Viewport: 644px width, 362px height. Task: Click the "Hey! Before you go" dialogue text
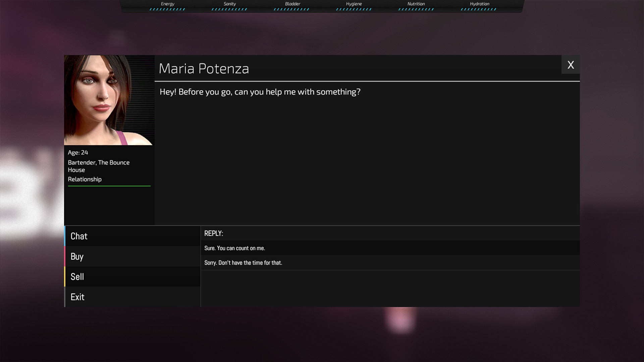pos(260,92)
